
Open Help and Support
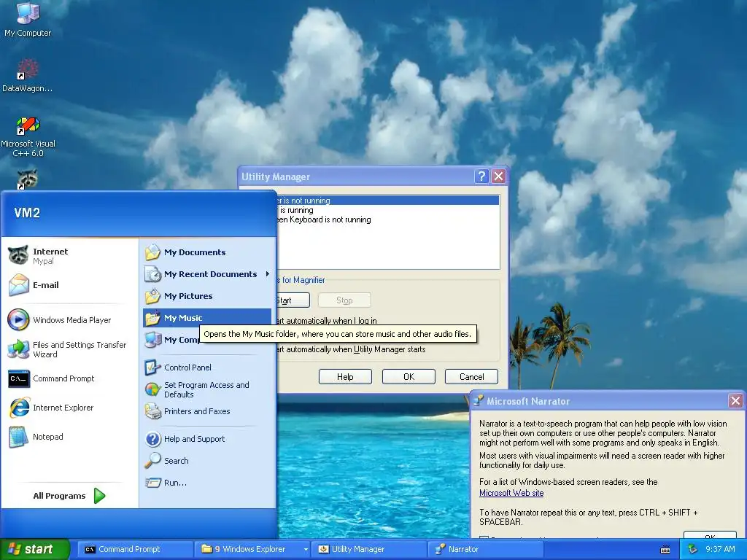pyautogui.click(x=207, y=439)
